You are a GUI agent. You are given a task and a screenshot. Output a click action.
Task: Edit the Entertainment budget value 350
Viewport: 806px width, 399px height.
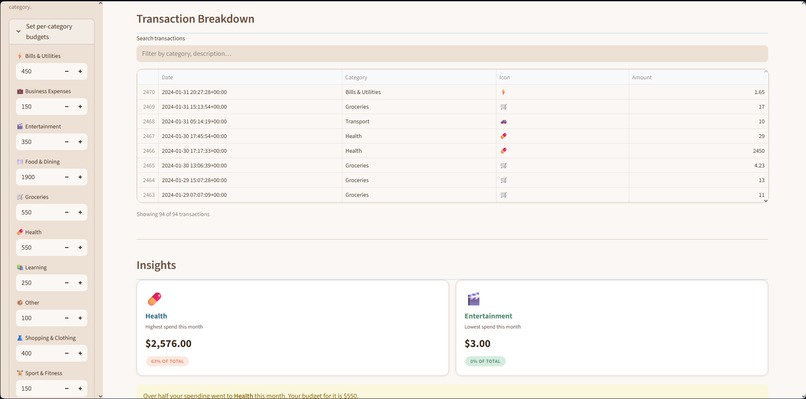[38, 142]
